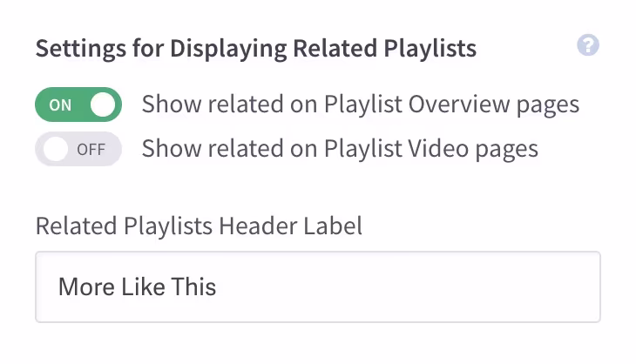The height and width of the screenshot is (364, 636).
Task: Select 'Show related on Playlist Overview pages' label
Action: point(360,104)
